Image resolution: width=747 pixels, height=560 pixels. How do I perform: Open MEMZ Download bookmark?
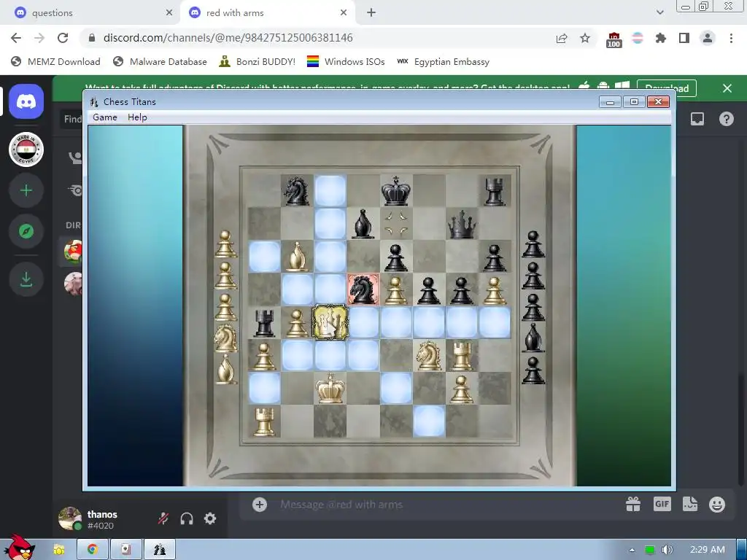click(x=55, y=62)
